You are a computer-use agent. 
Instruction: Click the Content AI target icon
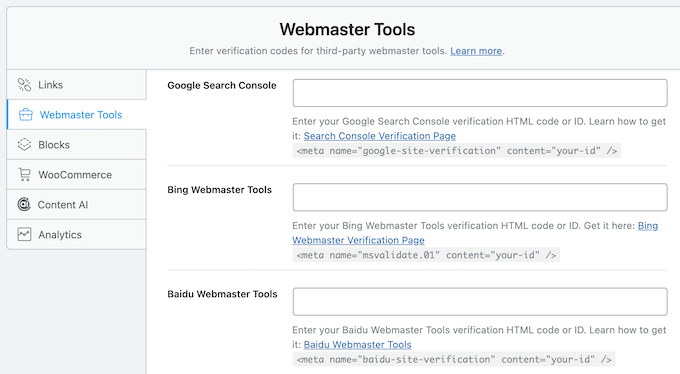coord(24,204)
